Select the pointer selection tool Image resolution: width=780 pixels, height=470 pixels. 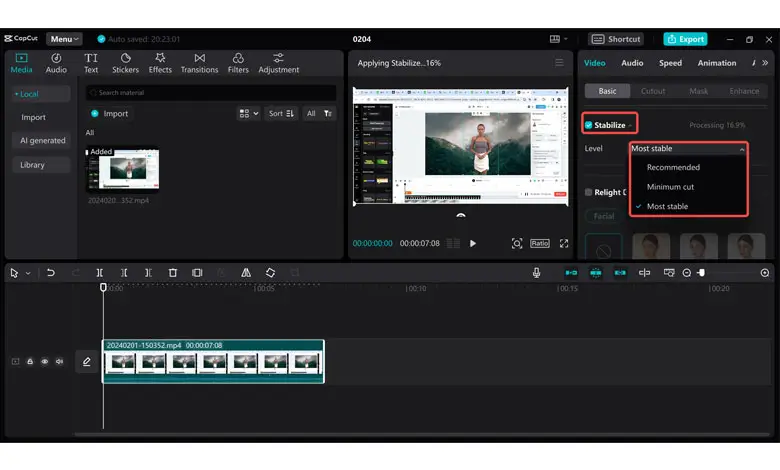click(14, 273)
